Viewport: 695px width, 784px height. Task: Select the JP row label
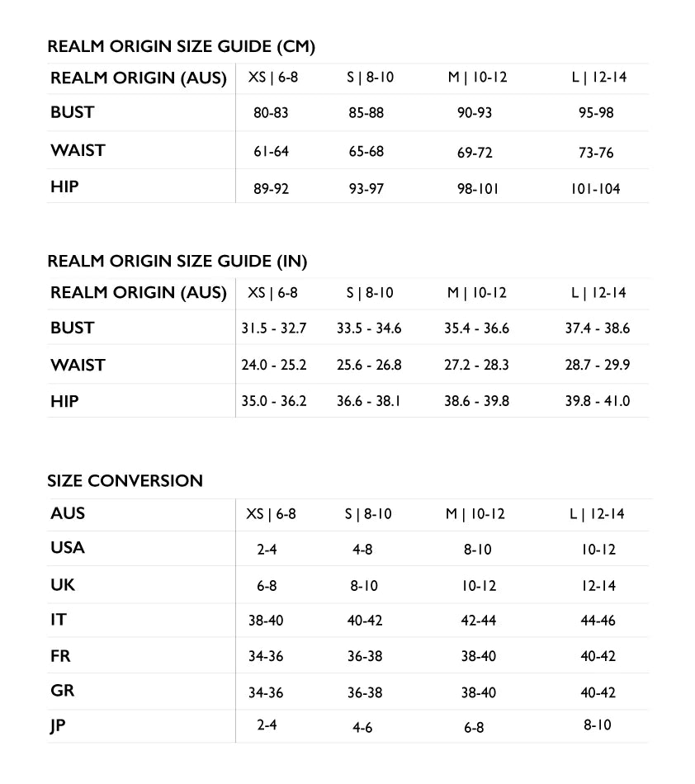[x=58, y=727]
